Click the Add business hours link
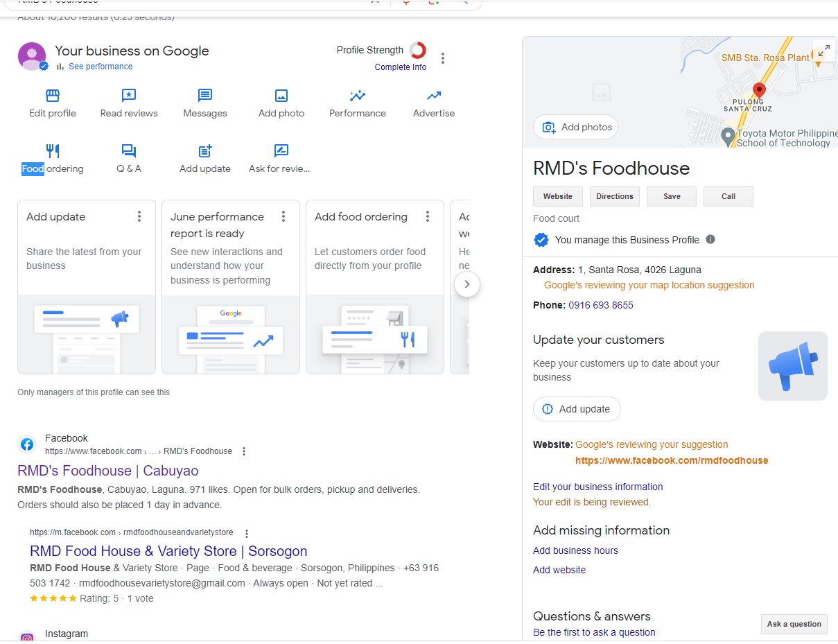The width and height of the screenshot is (838, 644). 575,550
